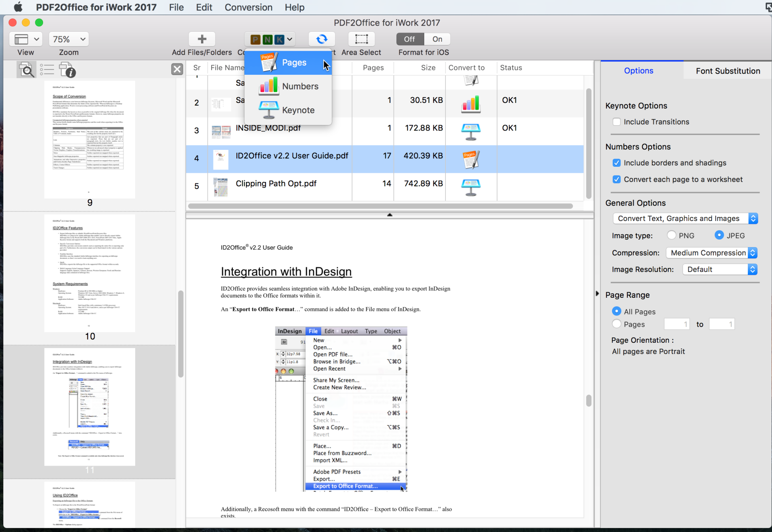Select the Pages range radio button

tap(616, 324)
